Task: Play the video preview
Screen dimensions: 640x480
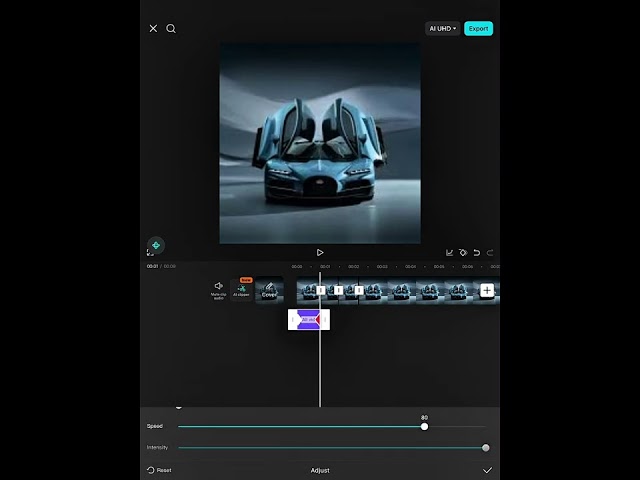Action: click(320, 253)
